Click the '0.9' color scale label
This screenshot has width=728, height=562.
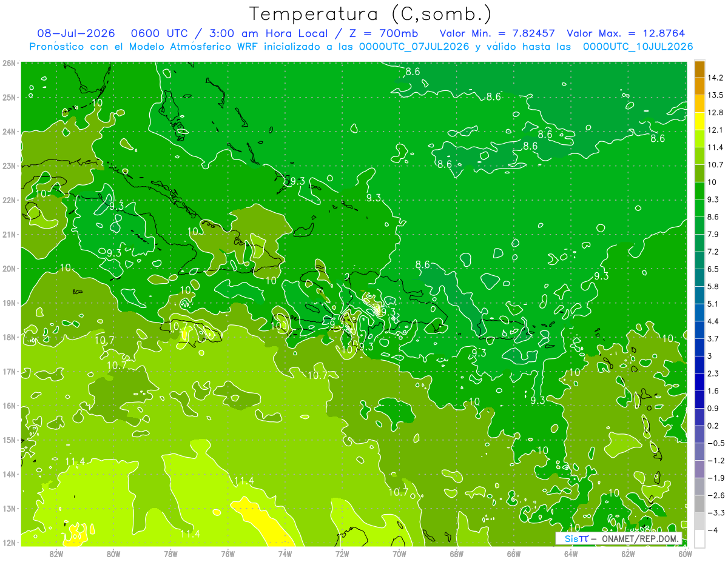(713, 408)
